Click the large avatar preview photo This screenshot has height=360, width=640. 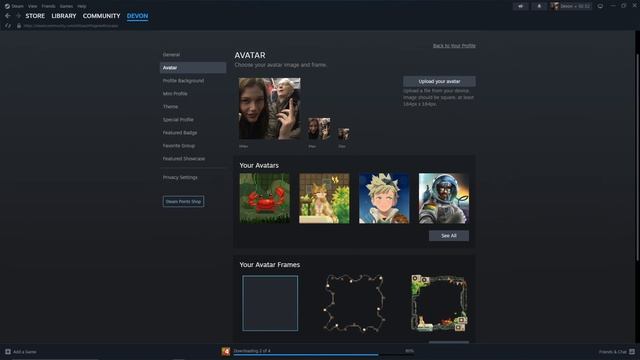[x=269, y=109]
